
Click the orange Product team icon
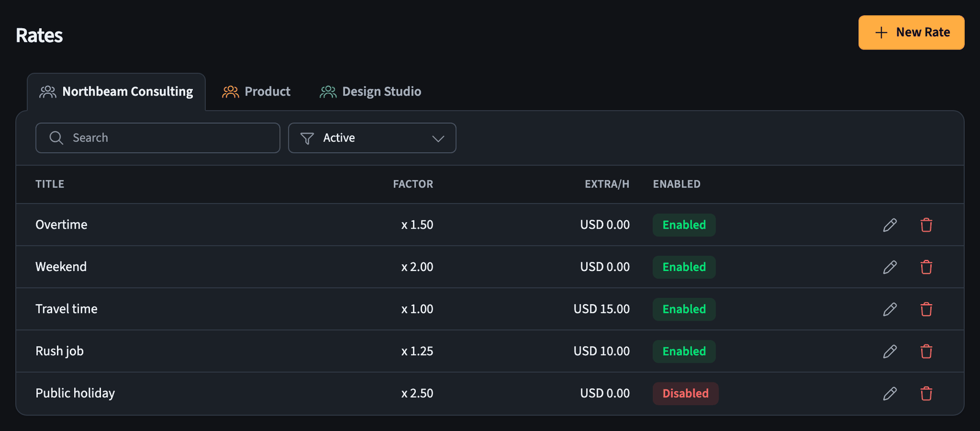[x=230, y=92]
